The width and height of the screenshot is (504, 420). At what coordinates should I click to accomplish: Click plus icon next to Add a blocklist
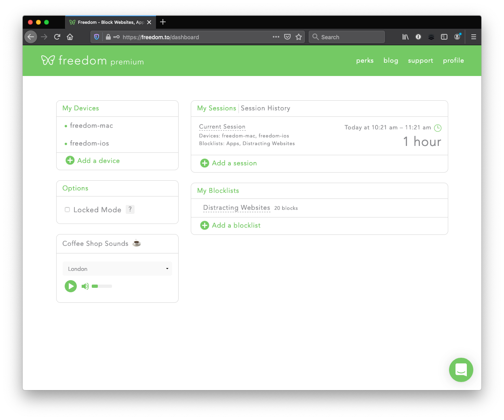click(x=205, y=225)
